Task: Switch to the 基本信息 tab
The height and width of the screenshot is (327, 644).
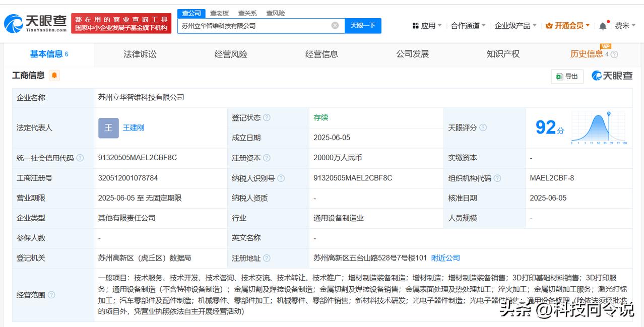Action: click(x=49, y=54)
